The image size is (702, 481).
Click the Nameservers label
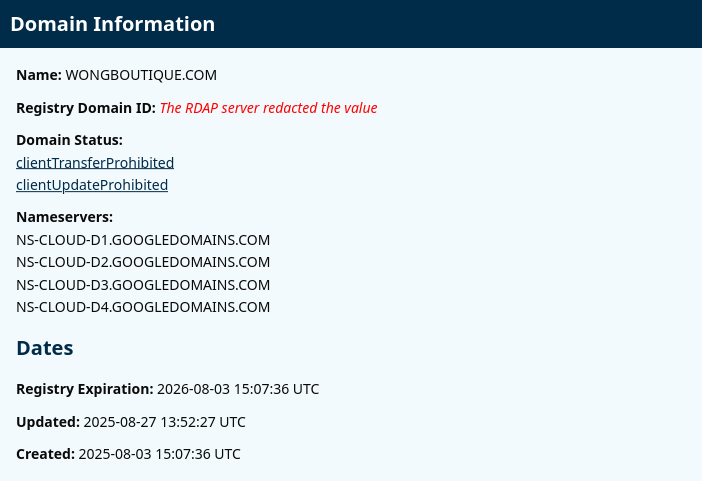64,217
